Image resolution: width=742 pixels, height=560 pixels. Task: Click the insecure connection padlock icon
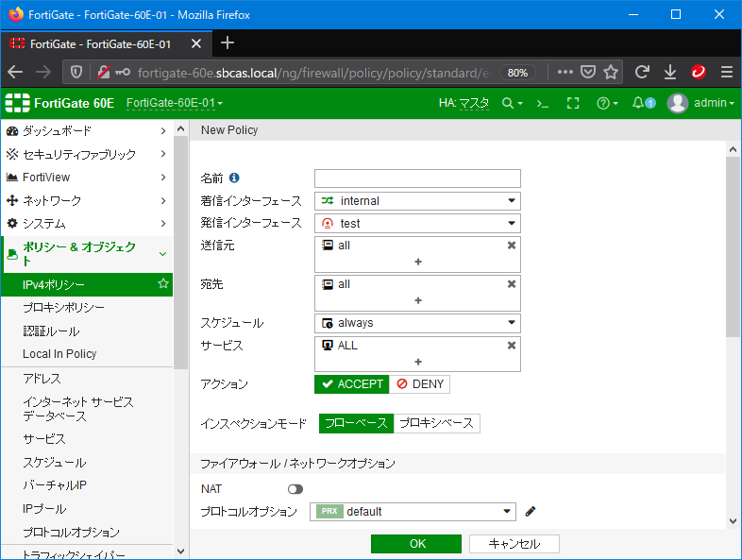point(104,73)
